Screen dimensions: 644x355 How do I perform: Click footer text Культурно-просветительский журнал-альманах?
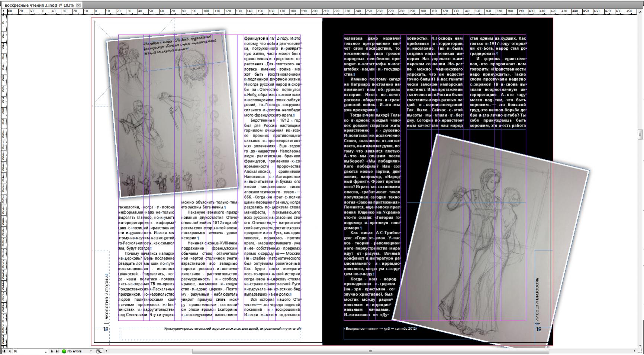[232, 329]
